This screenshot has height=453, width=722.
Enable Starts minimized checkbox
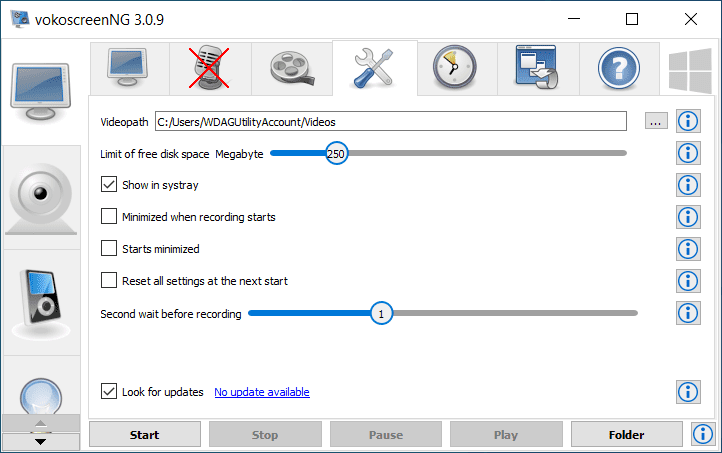tap(109, 249)
